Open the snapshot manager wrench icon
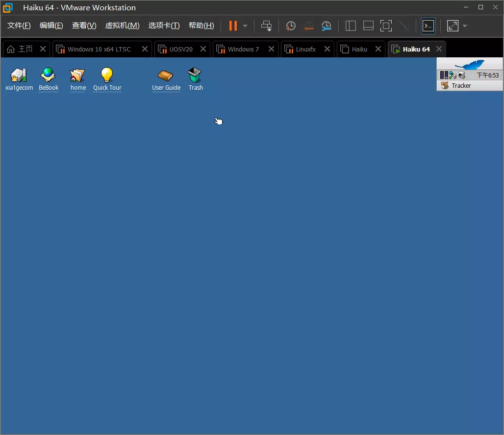Viewport: 504px width, 435px height. tap(326, 26)
